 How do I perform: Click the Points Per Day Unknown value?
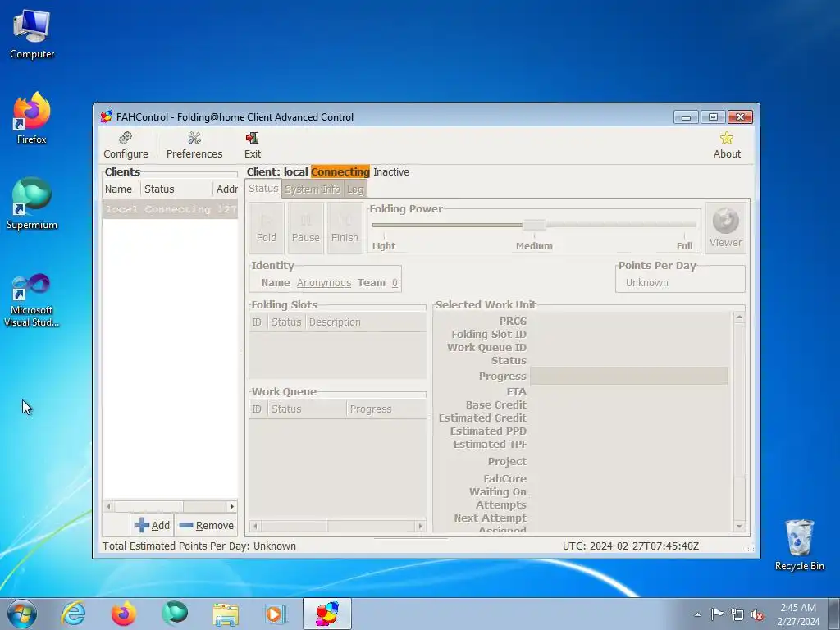[x=646, y=283]
